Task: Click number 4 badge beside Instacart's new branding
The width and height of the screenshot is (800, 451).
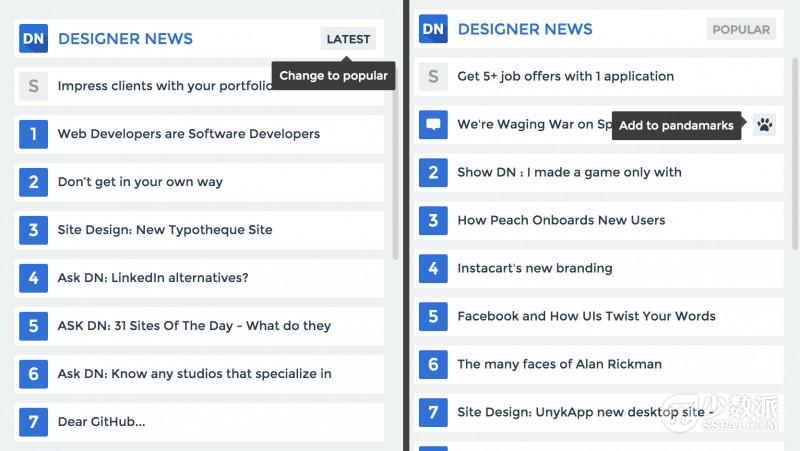Action: pos(433,268)
